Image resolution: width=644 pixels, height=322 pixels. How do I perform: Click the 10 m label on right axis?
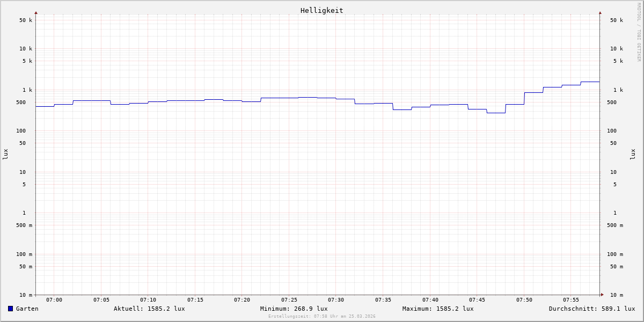(617, 295)
